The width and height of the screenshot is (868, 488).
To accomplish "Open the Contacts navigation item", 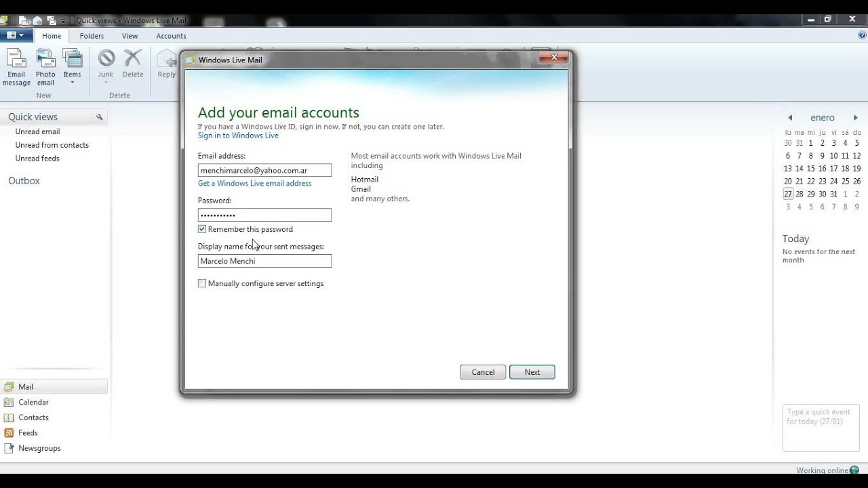I will pyautogui.click(x=33, y=418).
